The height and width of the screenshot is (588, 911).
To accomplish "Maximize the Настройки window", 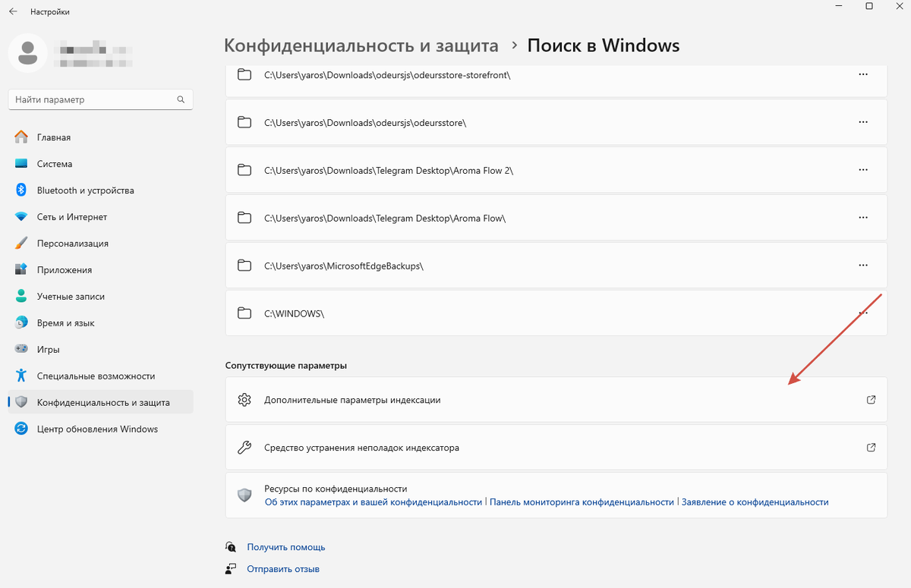I will 869,7.
